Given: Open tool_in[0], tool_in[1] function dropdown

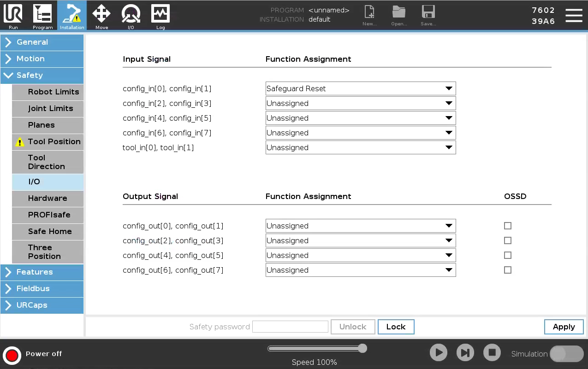Looking at the screenshot, I should (x=361, y=147).
